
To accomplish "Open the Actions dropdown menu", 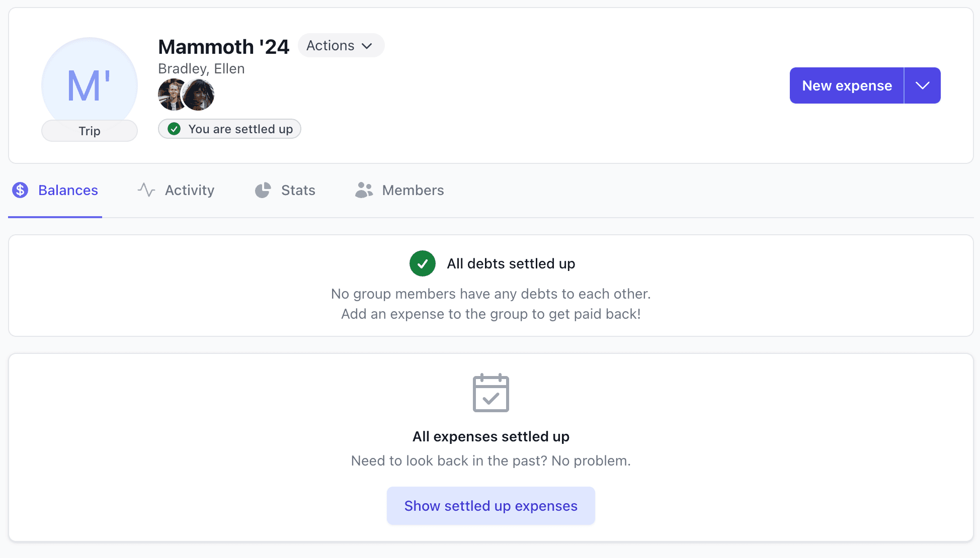I will [341, 46].
